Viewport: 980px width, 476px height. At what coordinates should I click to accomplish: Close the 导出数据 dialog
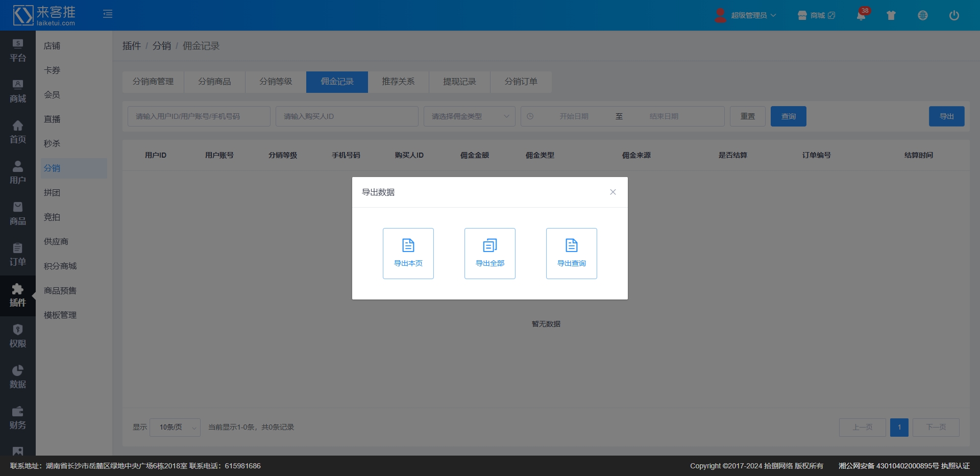tap(612, 192)
